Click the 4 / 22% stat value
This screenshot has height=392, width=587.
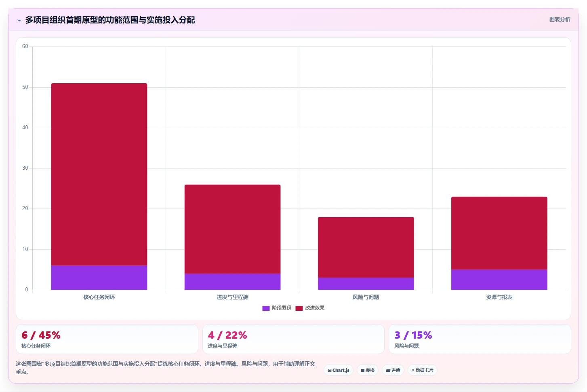(227, 335)
